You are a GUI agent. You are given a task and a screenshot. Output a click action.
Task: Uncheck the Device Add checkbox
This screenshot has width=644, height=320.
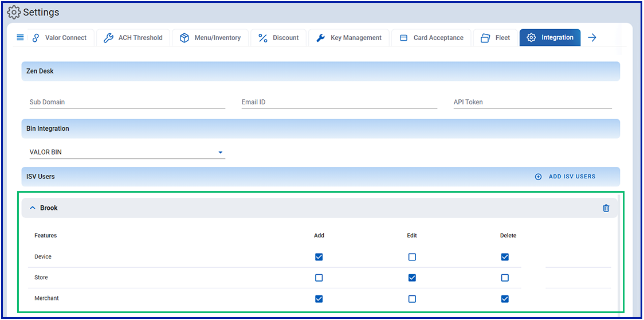pyautogui.click(x=319, y=257)
